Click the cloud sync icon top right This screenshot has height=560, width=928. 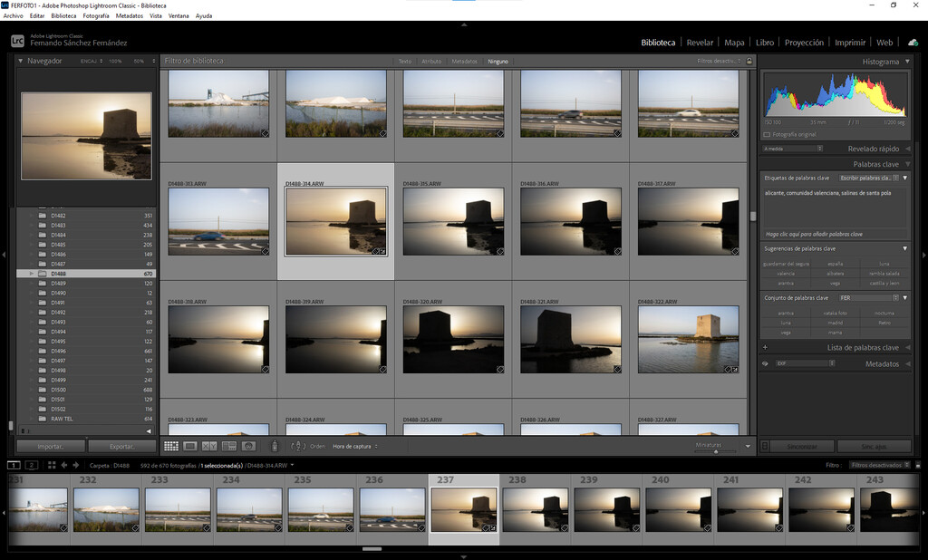[x=912, y=42]
